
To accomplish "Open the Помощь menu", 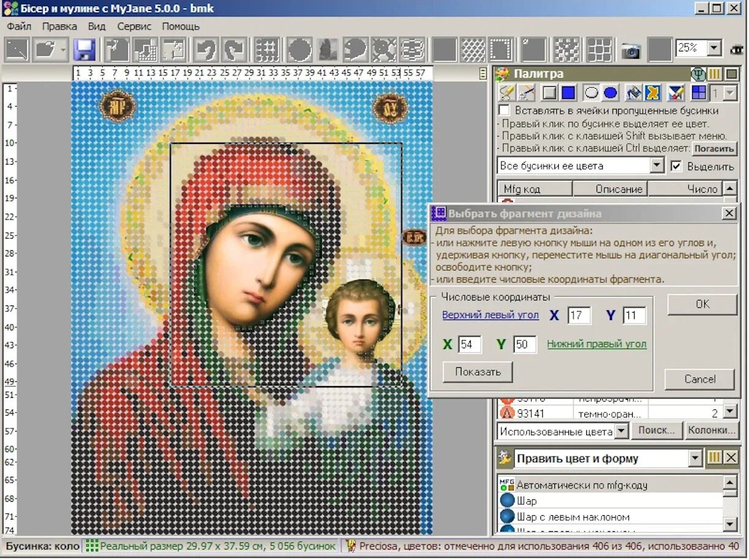I will 181,26.
